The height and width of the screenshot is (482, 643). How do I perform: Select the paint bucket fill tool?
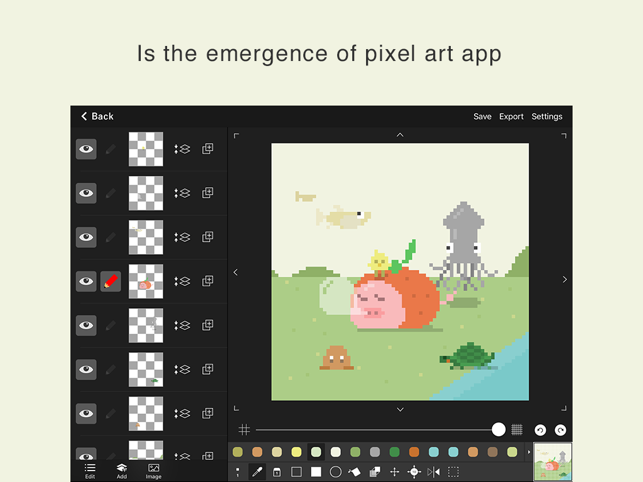355,472
